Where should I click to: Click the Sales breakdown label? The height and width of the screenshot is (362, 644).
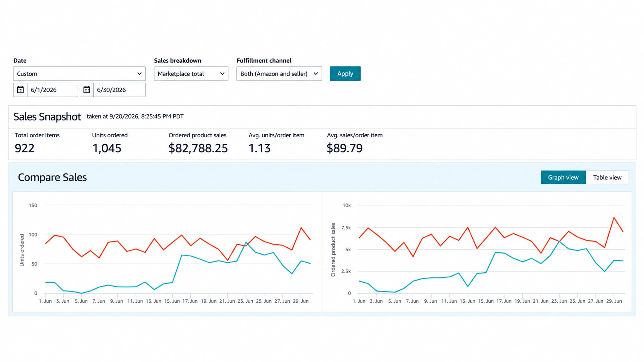click(178, 60)
